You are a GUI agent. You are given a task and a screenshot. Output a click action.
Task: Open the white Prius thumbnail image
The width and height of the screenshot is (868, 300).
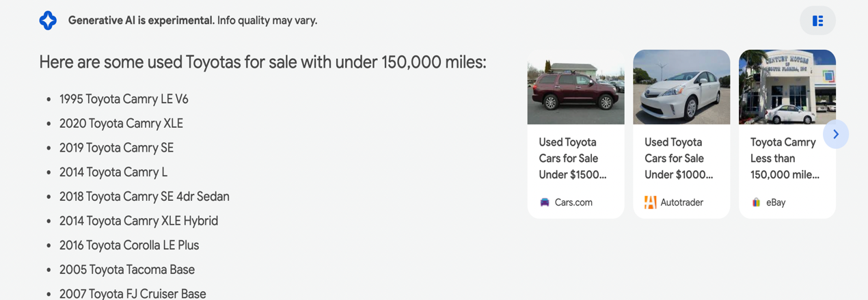click(681, 87)
